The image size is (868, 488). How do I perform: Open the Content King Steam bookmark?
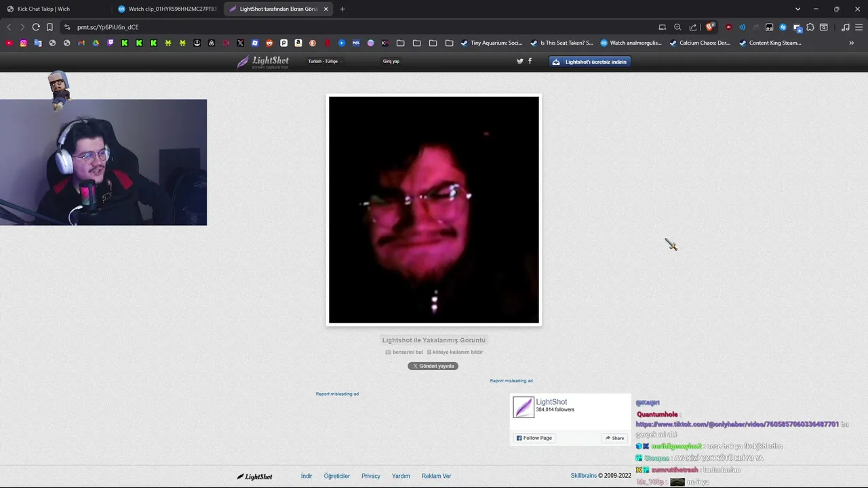coord(770,43)
